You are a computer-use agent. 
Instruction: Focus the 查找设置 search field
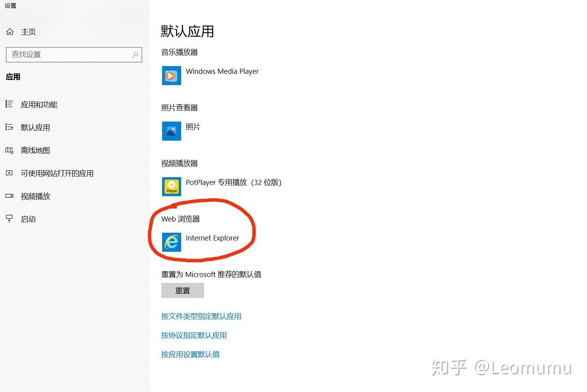74,55
